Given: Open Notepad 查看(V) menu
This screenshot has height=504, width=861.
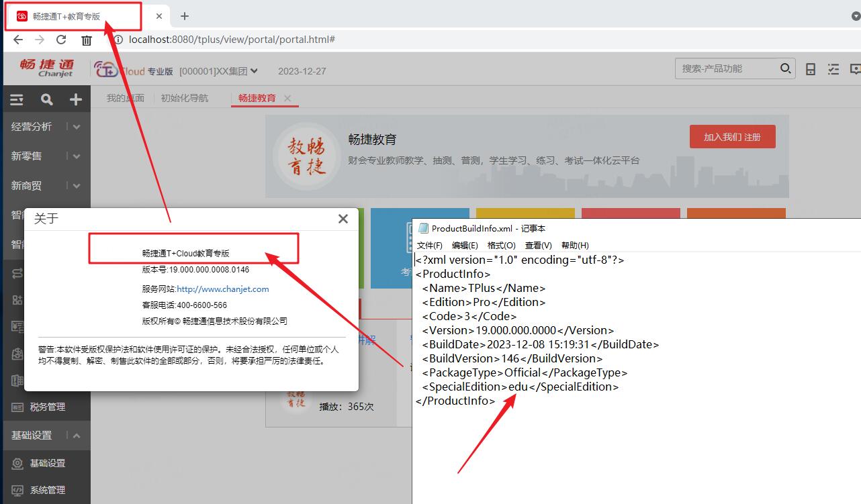Looking at the screenshot, I should click(539, 246).
